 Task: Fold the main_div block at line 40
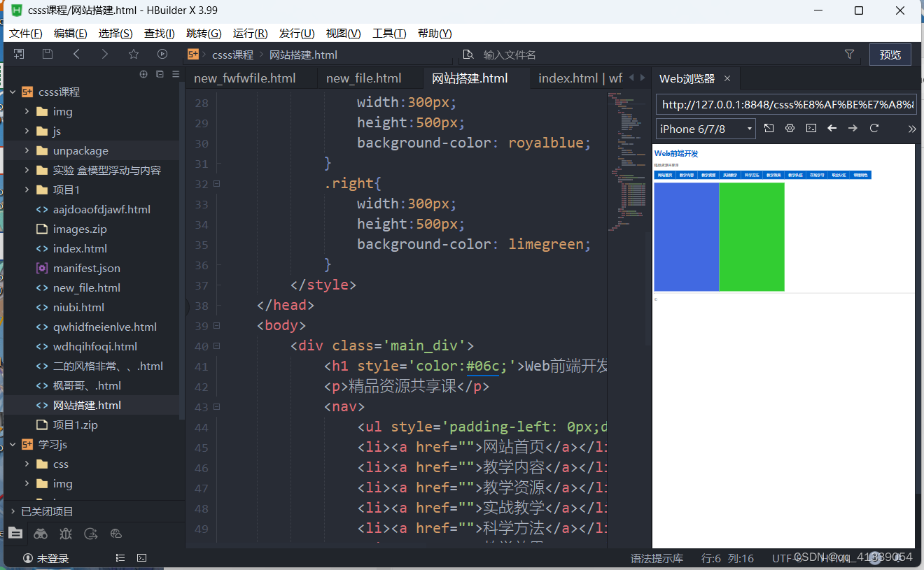pos(216,346)
